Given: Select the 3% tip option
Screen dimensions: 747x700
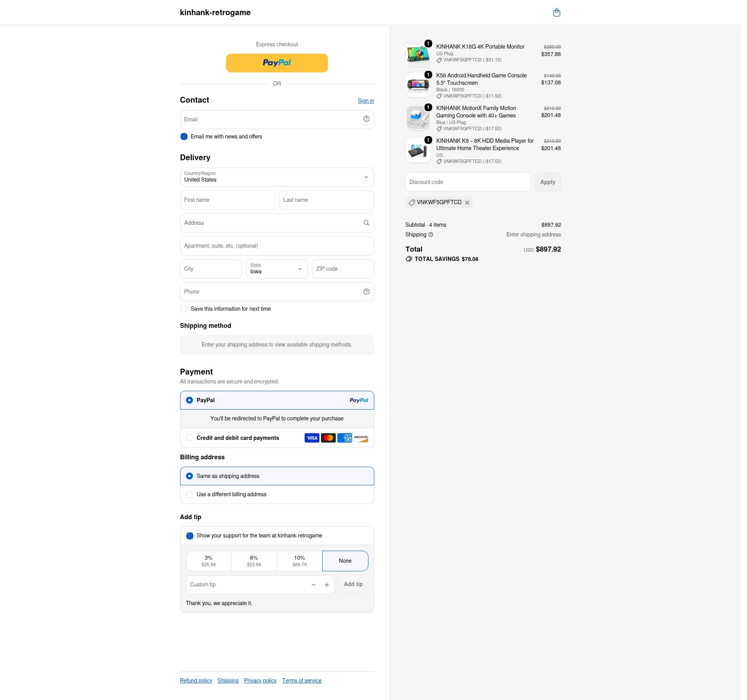Looking at the screenshot, I should point(209,561).
